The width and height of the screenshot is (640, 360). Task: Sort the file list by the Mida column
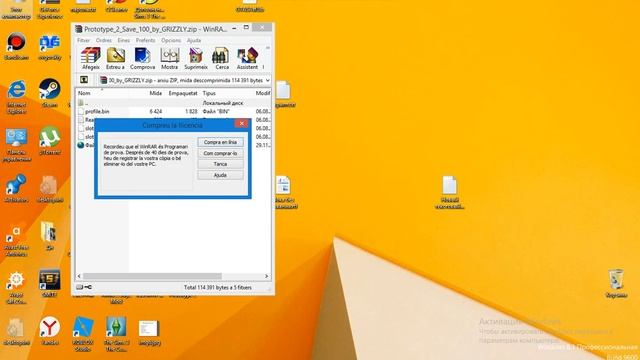click(156, 93)
